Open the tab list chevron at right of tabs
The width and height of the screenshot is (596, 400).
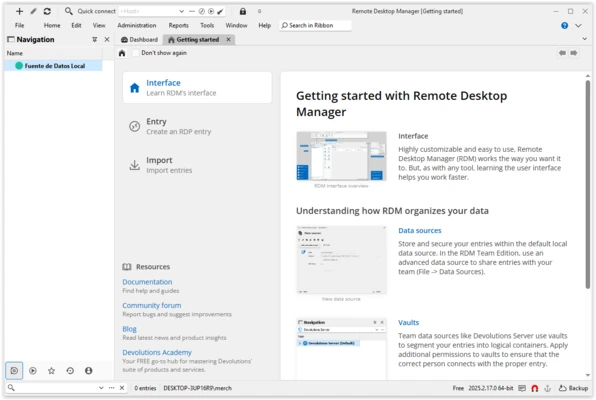[x=585, y=39]
